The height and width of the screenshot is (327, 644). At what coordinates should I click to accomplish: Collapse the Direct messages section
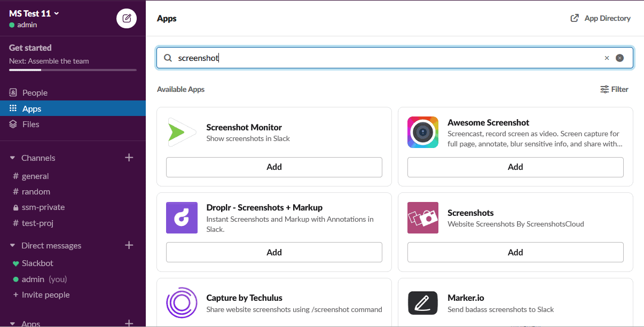pos(13,245)
